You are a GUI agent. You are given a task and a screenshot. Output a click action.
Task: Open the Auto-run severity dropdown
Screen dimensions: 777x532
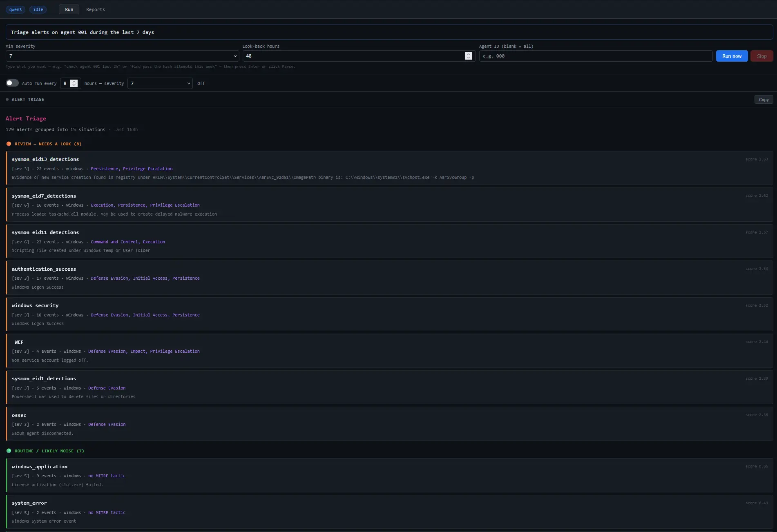tap(160, 83)
